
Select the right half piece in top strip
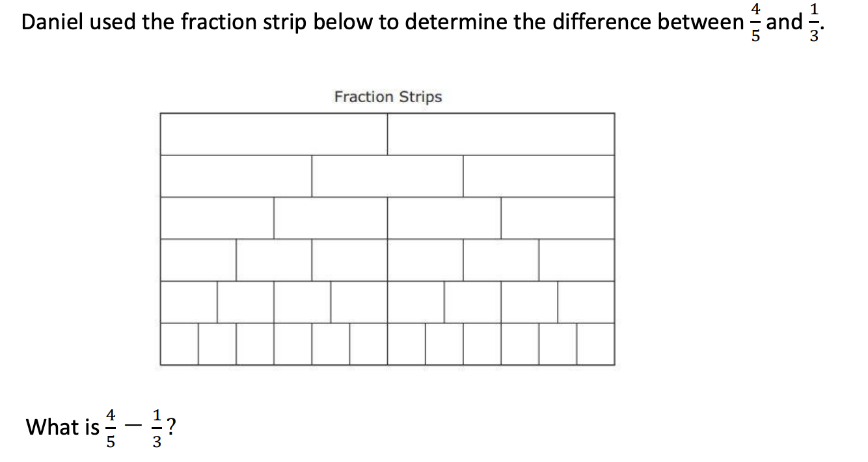pyautogui.click(x=500, y=134)
